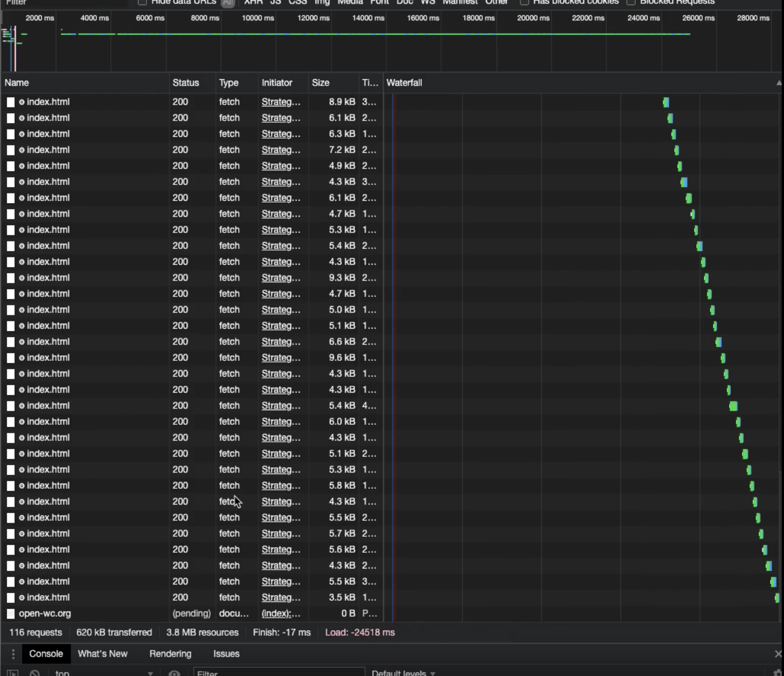Open the drawer's three-dot menu next to Console
Image resolution: width=784 pixels, height=676 pixels.
click(12, 654)
